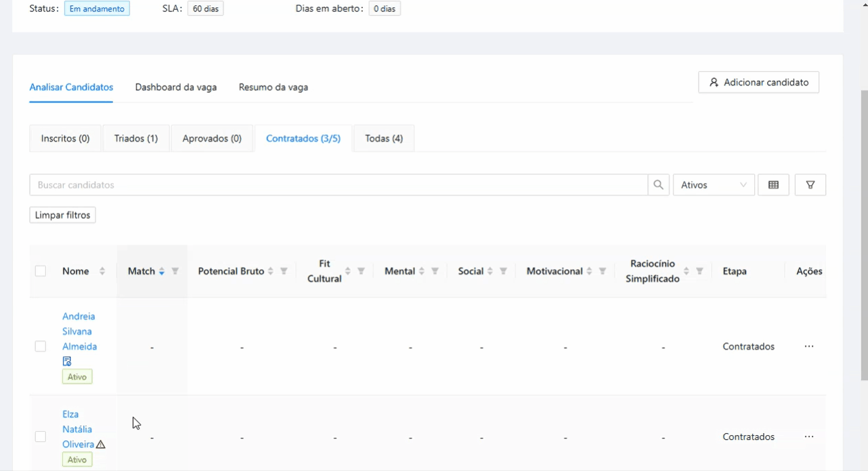The image size is (868, 471).
Task: Click the document icon under Andreia Silvana Almeida
Action: click(x=67, y=361)
